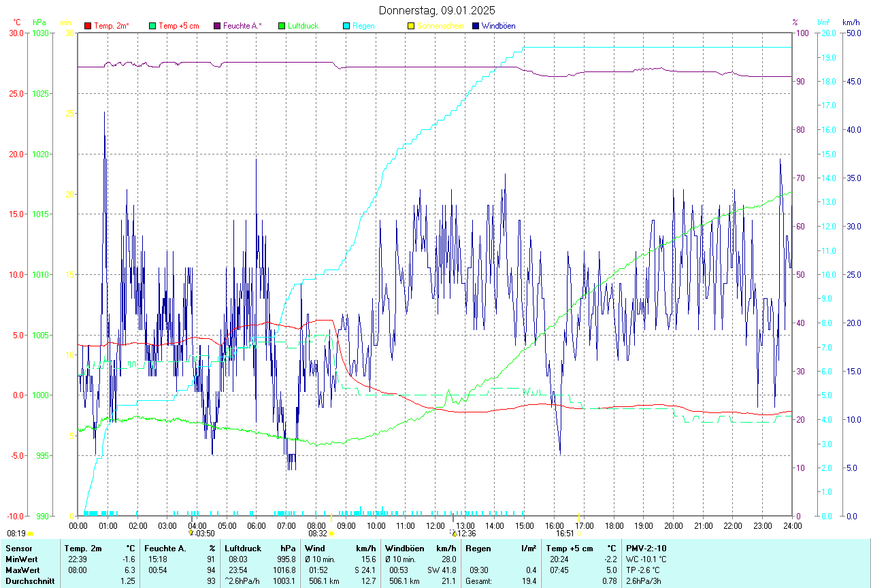Click the 'Gesamt:' rain total label
The height and width of the screenshot is (588, 871).
click(x=479, y=581)
